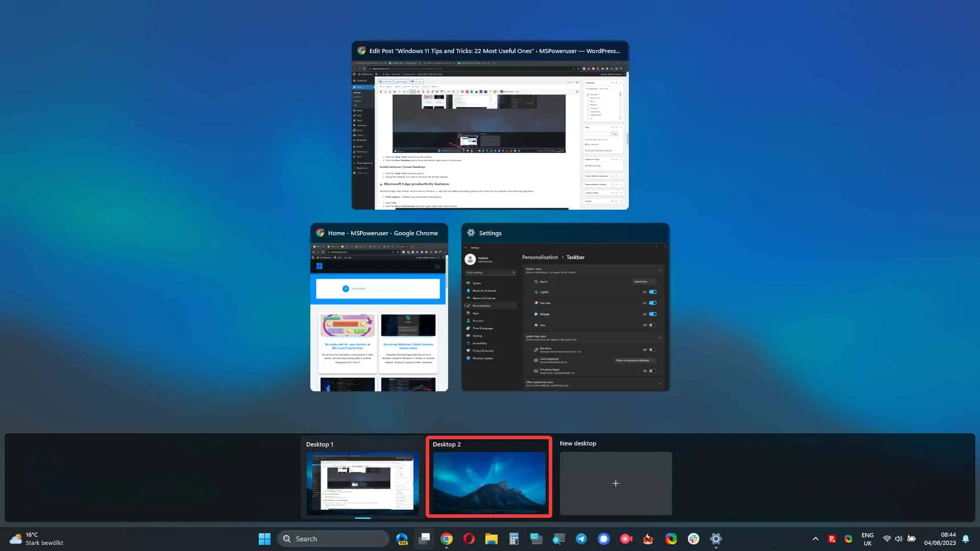Viewport: 980px width, 551px height.
Task: Launch the Opera browser from the taskbar
Action: (x=469, y=539)
